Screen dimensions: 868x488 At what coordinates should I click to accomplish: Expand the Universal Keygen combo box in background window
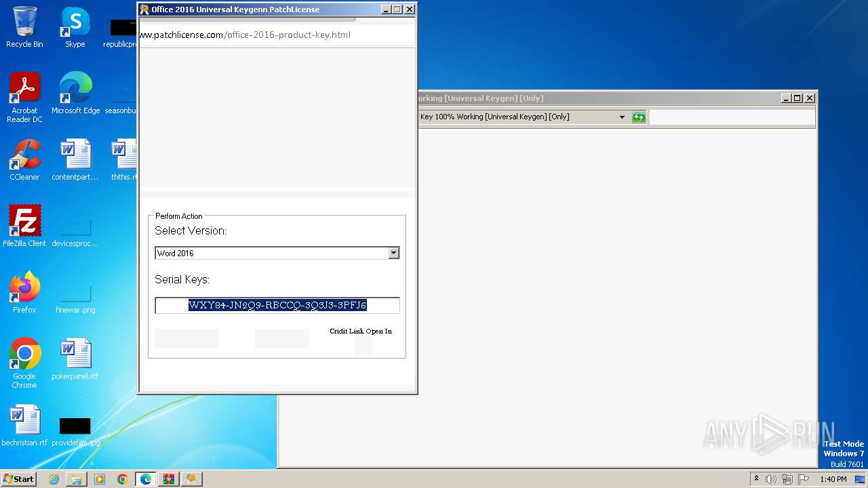point(622,117)
